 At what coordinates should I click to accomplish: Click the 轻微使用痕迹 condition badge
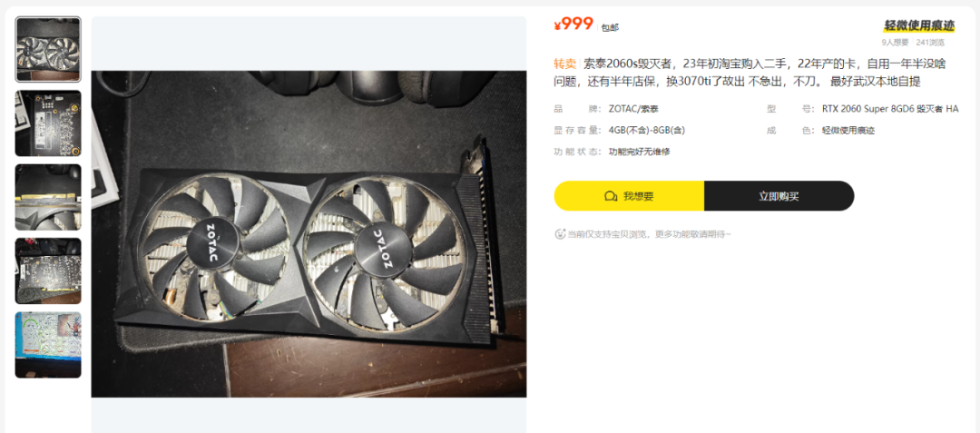coord(919,25)
